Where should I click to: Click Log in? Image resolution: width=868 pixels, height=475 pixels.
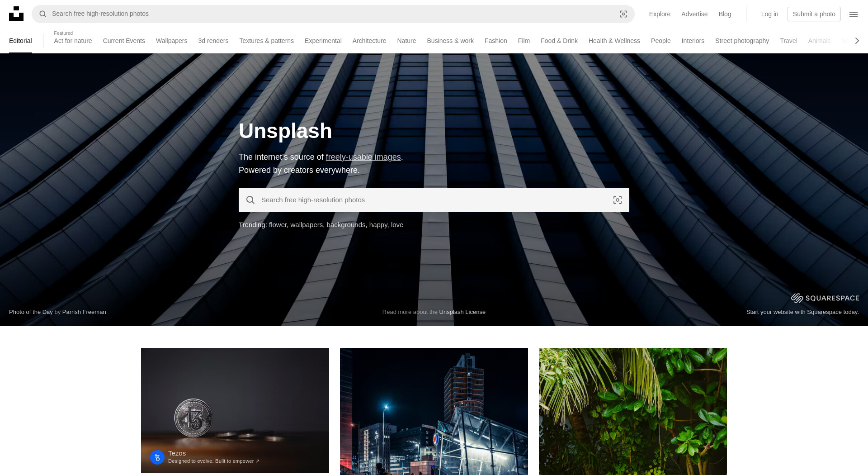tap(769, 14)
